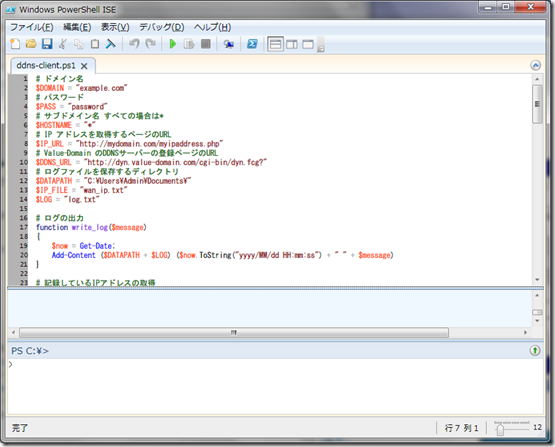Open the ヘルプ(H) menu
Viewport: 555px width, 447px height.
coord(212,27)
